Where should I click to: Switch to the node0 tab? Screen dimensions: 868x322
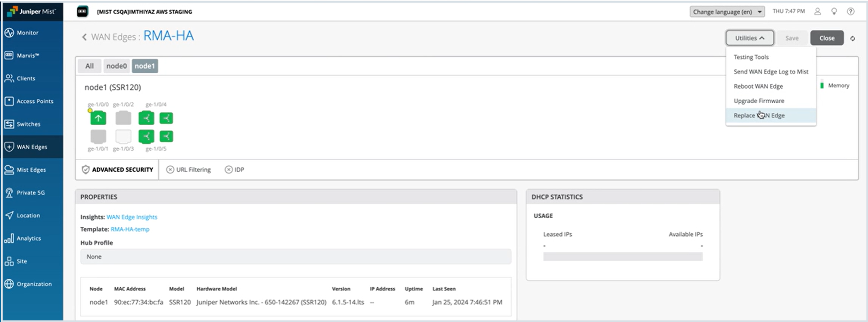(x=117, y=66)
